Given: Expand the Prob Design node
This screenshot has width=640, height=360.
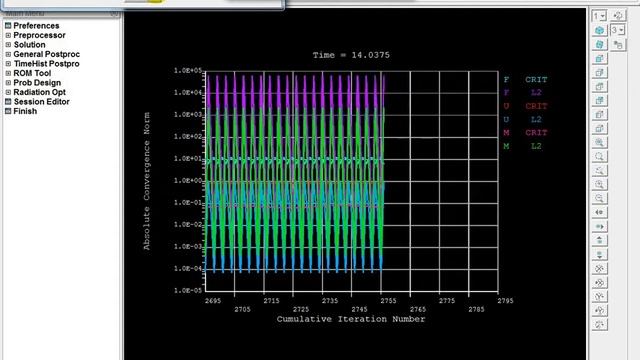Looking at the screenshot, I should pos(8,82).
